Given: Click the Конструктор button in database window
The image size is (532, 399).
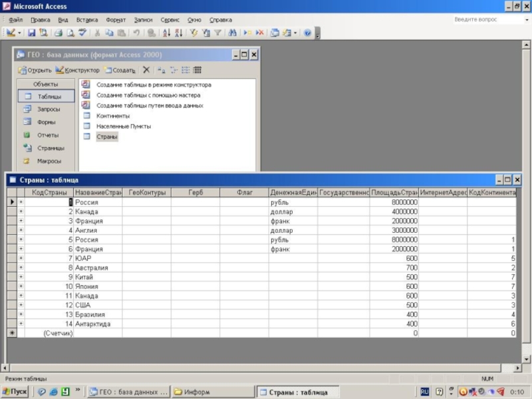Looking at the screenshot, I should [78, 70].
